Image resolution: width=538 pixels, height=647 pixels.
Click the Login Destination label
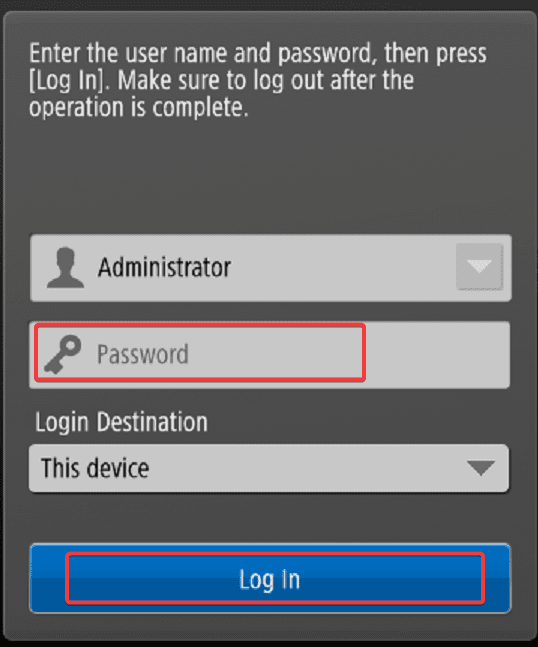(121, 422)
